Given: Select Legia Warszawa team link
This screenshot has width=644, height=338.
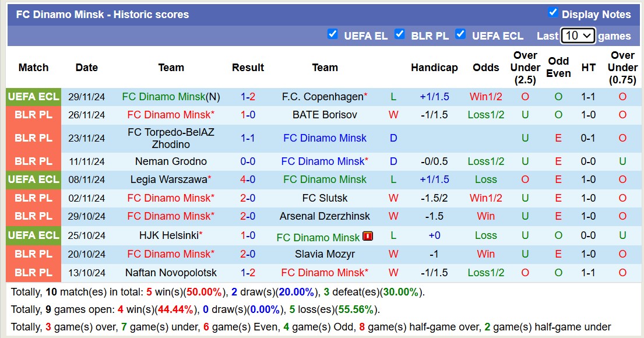Looking at the screenshot, I should coord(168,179).
